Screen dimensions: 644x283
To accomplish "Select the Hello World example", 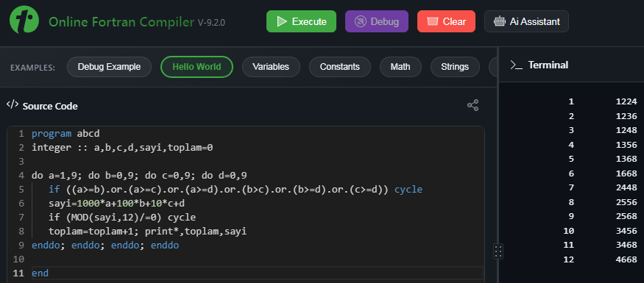I will [x=197, y=67].
